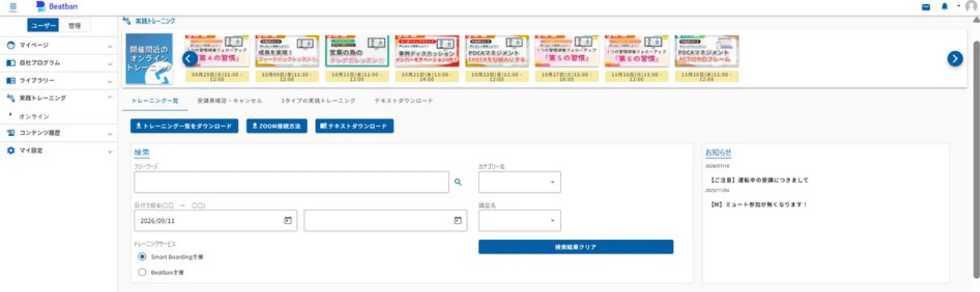Click the 実践トレーニング sidebar icon
980x292 pixels.
coord(11,99)
